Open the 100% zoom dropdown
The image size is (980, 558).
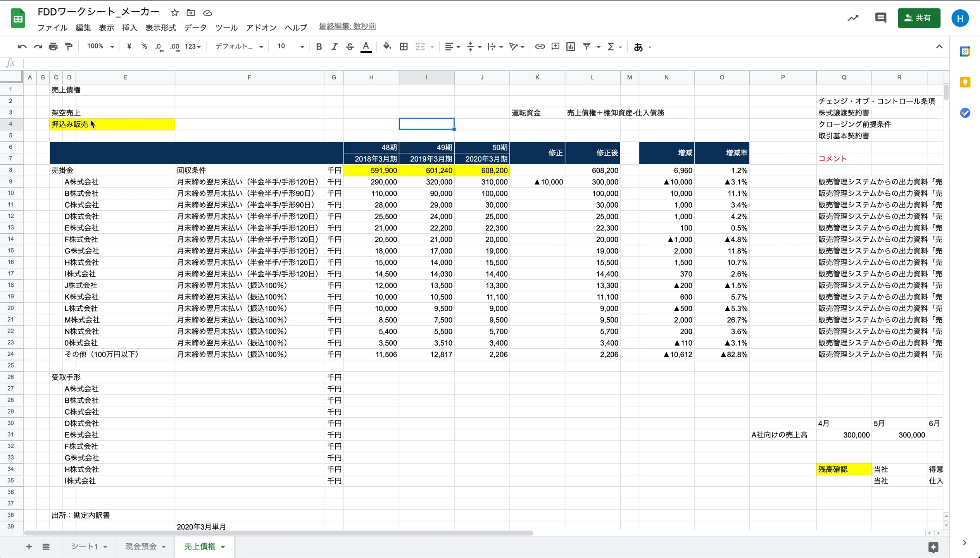point(100,46)
